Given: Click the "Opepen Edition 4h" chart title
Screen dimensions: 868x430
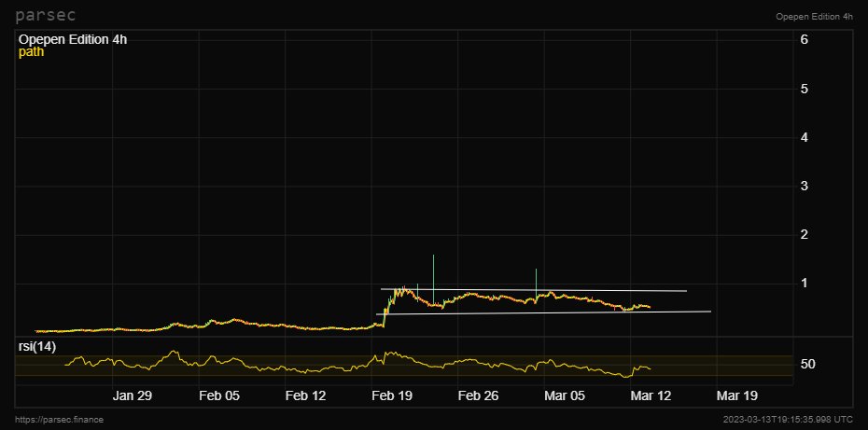Looking at the screenshot, I should pos(73,40).
